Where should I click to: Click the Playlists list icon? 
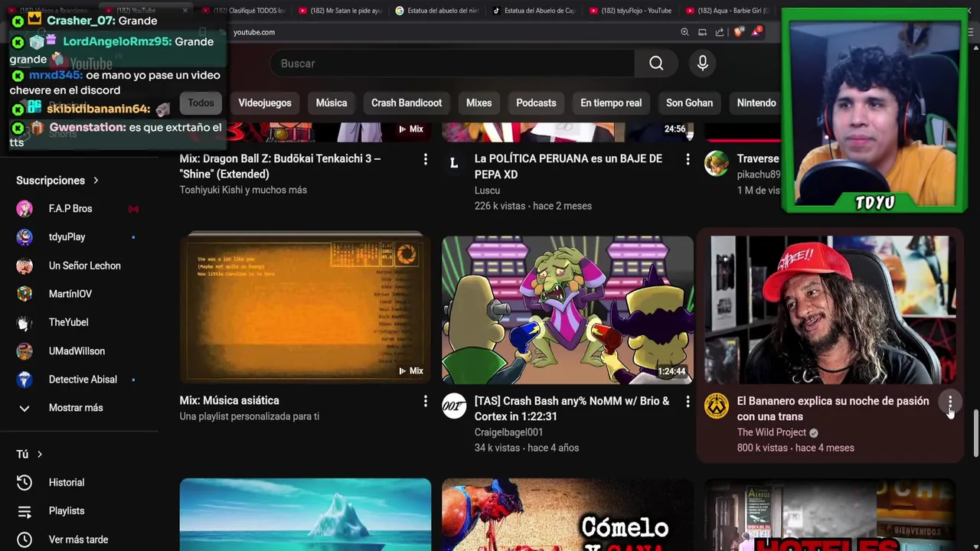24,511
